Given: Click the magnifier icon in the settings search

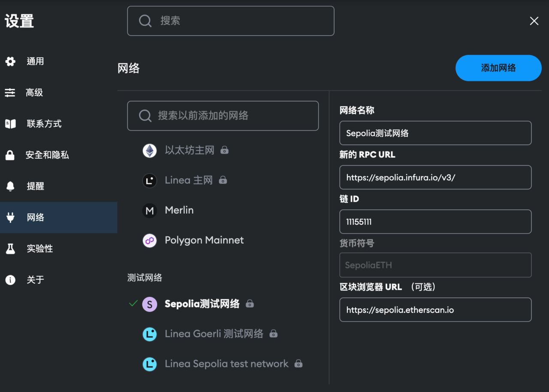Looking at the screenshot, I should pos(145,21).
